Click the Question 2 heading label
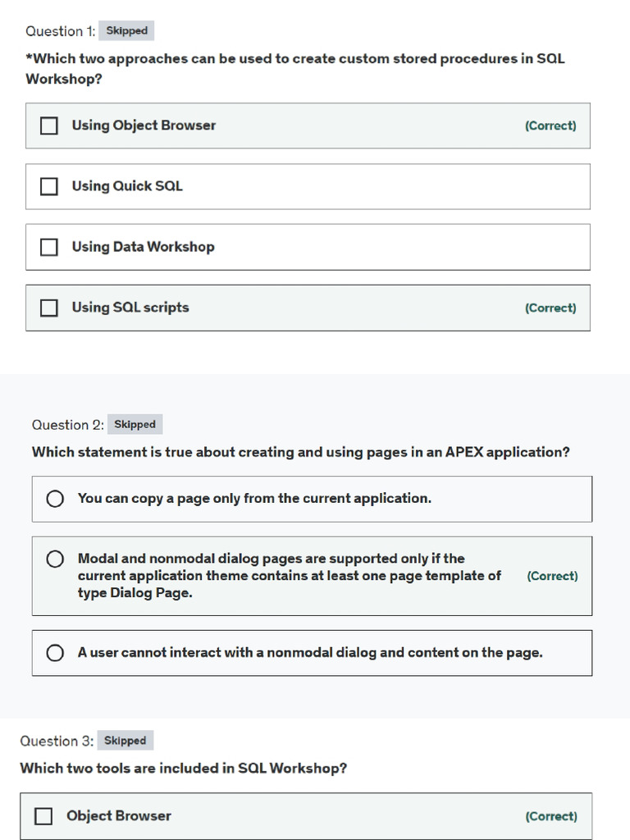Screen dimensions: 630x840 tap(67, 425)
